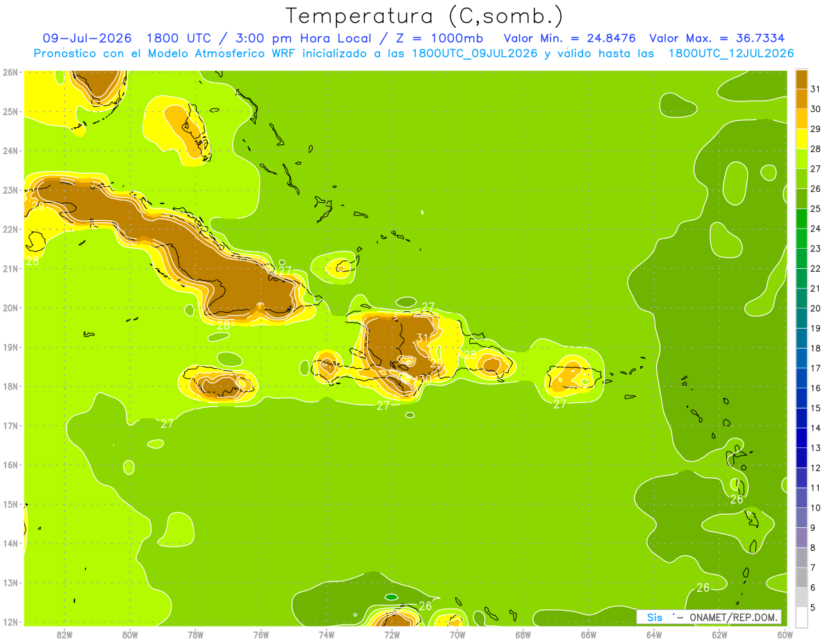Click the '15N' latitude axis label
This screenshot has height=644, width=834.
(10, 504)
